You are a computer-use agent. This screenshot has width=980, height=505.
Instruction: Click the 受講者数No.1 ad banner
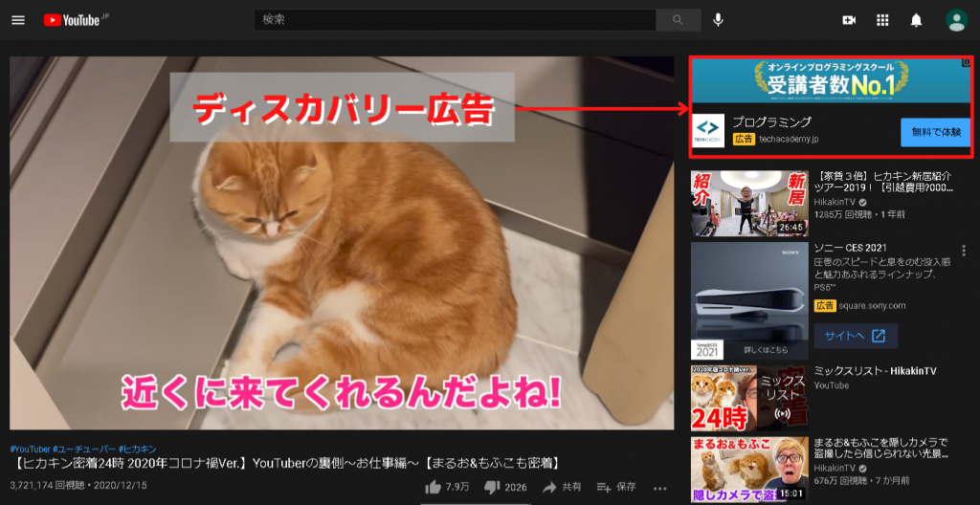coord(831,80)
